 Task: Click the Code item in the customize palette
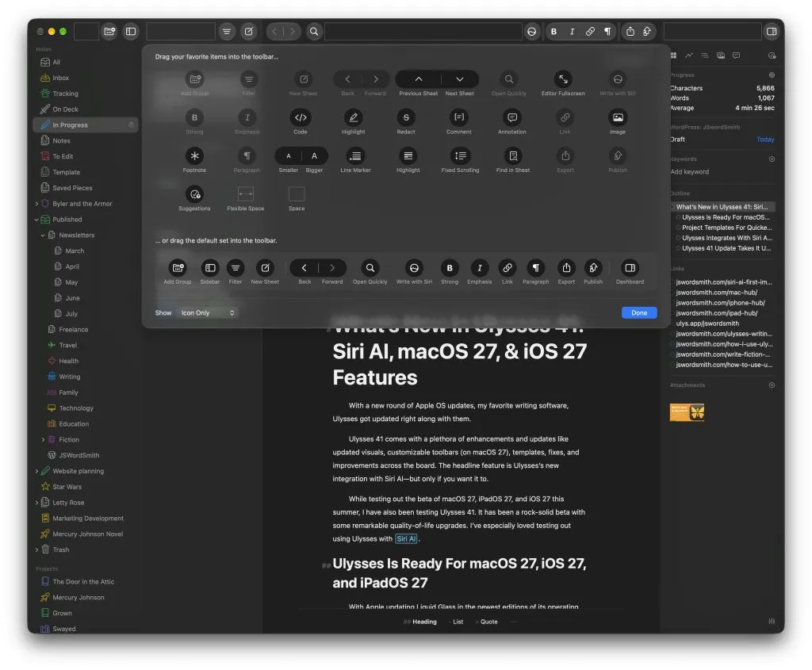pyautogui.click(x=301, y=117)
